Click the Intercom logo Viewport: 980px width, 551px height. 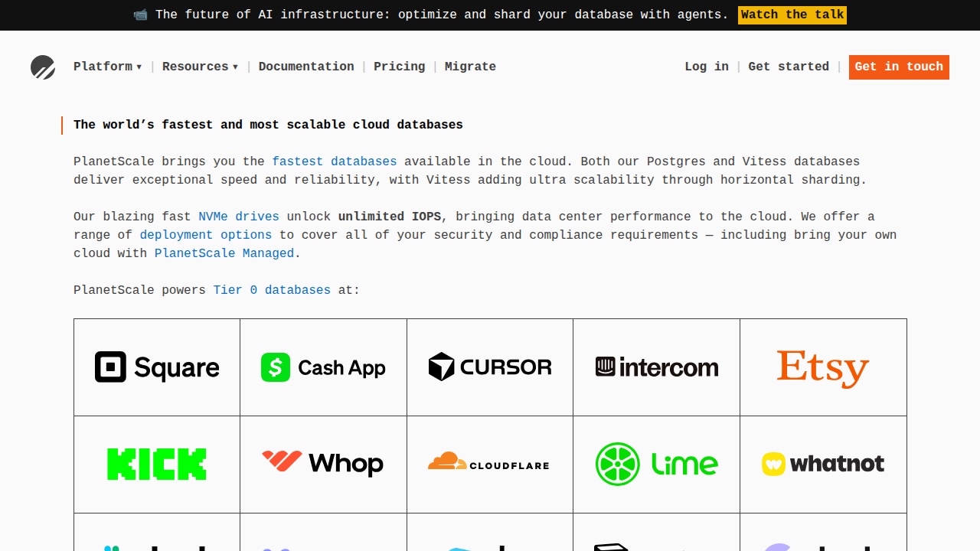click(x=657, y=367)
